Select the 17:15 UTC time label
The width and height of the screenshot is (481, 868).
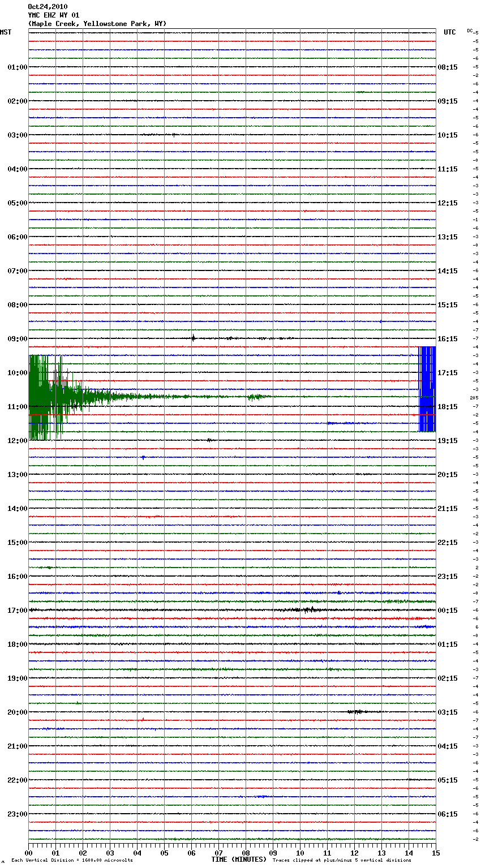coord(448,373)
